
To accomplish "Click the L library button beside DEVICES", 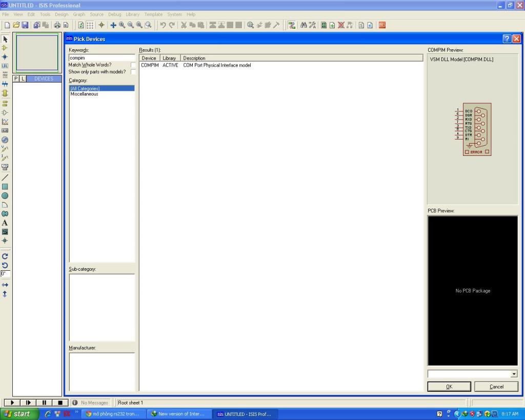I will coord(23,78).
